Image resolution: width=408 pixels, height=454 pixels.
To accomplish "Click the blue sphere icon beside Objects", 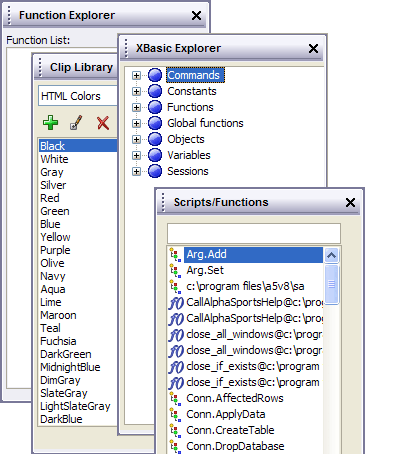I will click(155, 139).
